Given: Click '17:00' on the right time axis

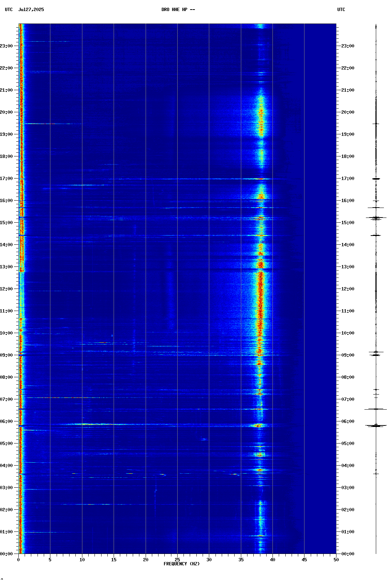Looking at the screenshot, I should click(348, 179).
